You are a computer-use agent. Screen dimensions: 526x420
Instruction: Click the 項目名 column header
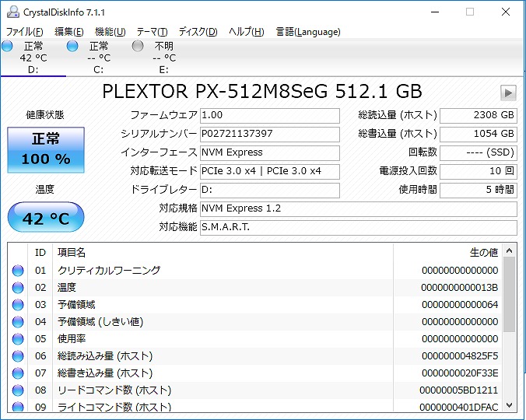point(223,253)
